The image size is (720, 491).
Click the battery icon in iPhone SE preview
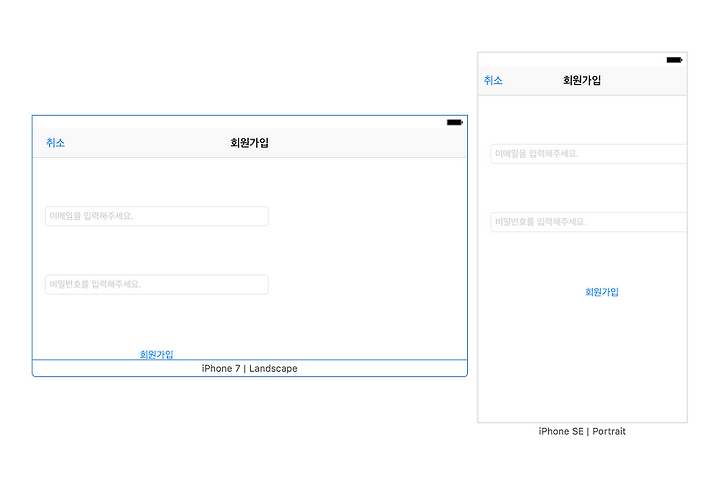coord(675,60)
